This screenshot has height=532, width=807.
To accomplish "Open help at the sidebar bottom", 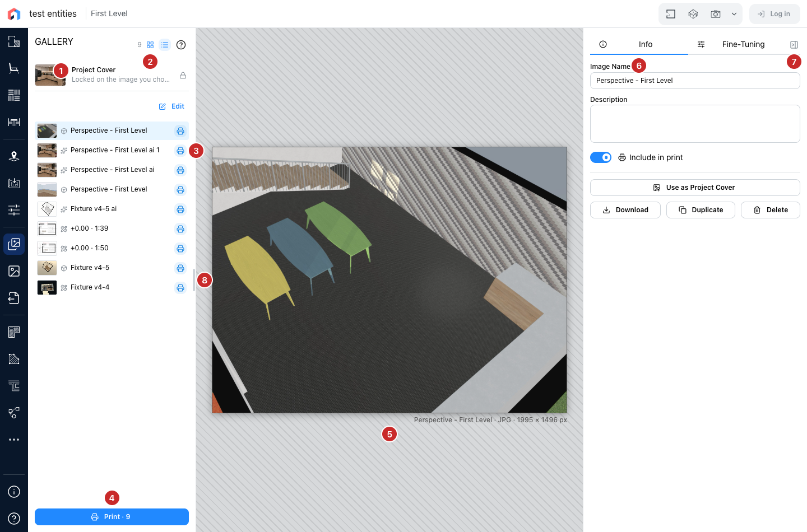I will coord(14,519).
